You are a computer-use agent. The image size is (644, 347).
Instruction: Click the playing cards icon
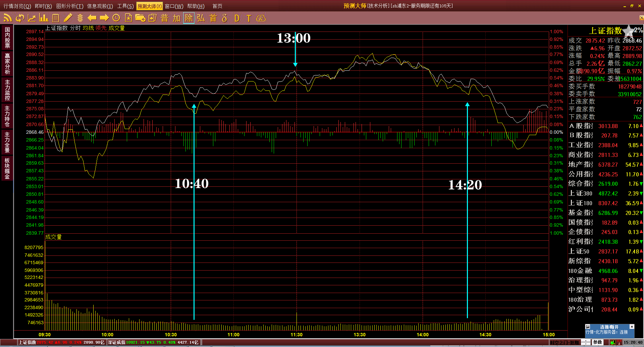[x=152, y=18]
